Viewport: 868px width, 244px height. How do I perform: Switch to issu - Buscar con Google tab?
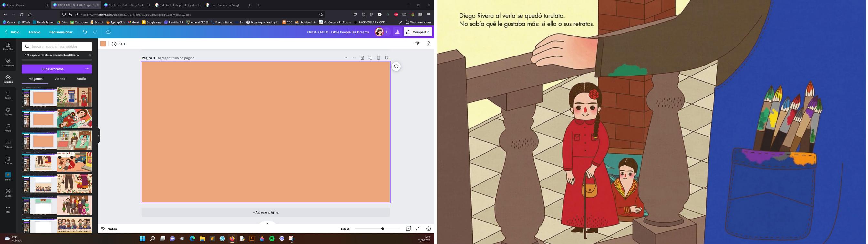point(228,5)
